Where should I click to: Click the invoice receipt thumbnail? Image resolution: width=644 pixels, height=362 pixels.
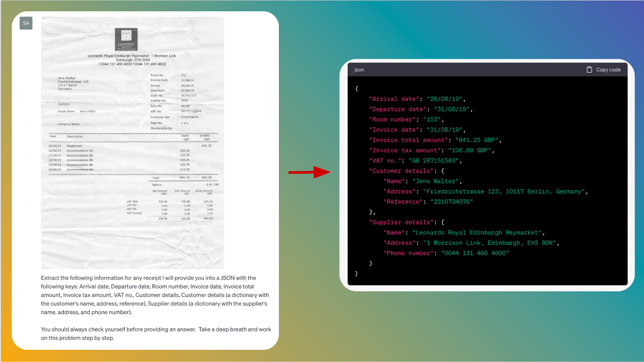(133, 143)
